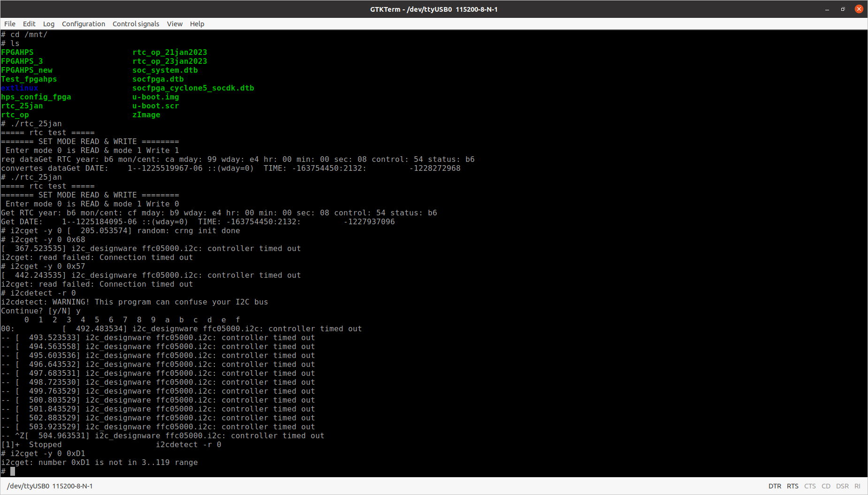This screenshot has height=495, width=868.
Task: Click the 'Continue? [y/N] y' prompt line
Action: pos(41,311)
